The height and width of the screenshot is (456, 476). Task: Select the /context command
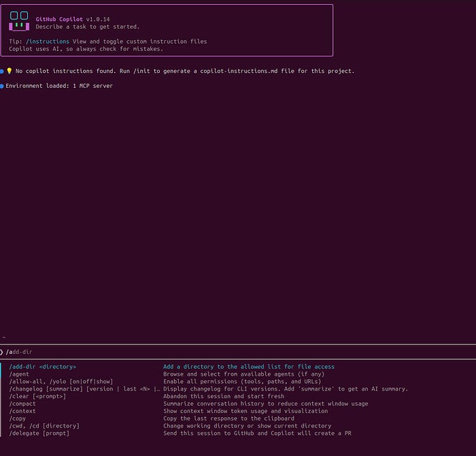(22, 410)
